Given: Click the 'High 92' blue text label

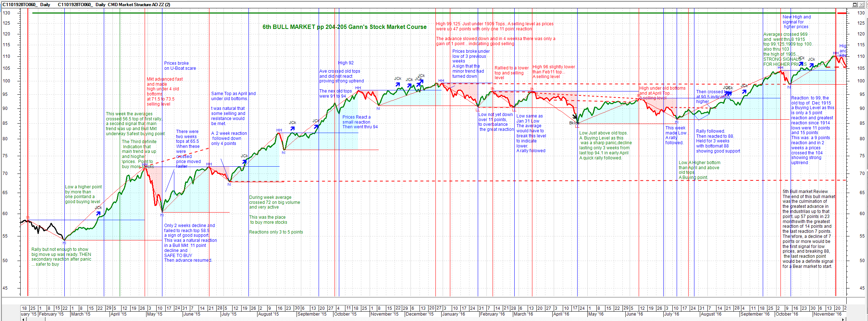Looking at the screenshot, I should tap(346, 63).
